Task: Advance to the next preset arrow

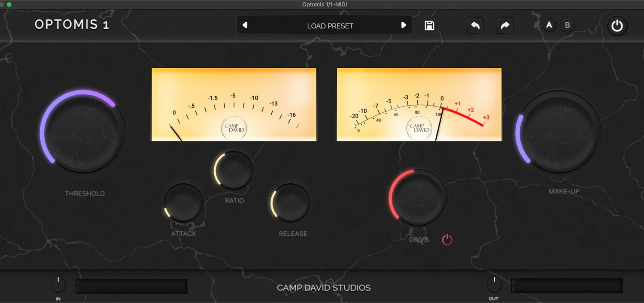Action: click(403, 25)
